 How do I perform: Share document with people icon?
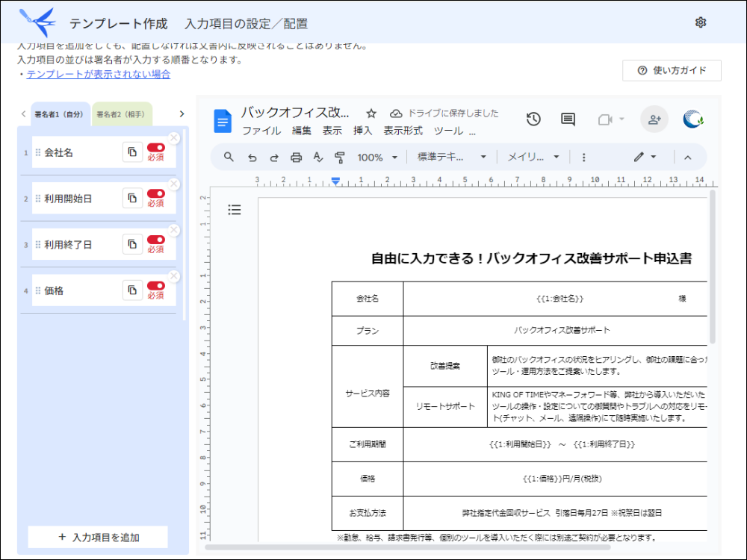point(654,119)
